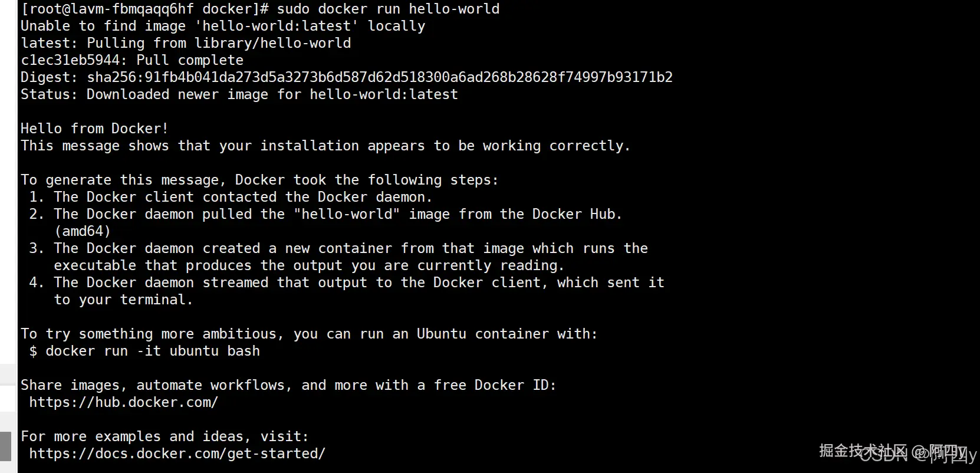Viewport: 980px width, 473px height.
Task: Click the "Status: Downloaded newer image" line
Action: point(239,95)
